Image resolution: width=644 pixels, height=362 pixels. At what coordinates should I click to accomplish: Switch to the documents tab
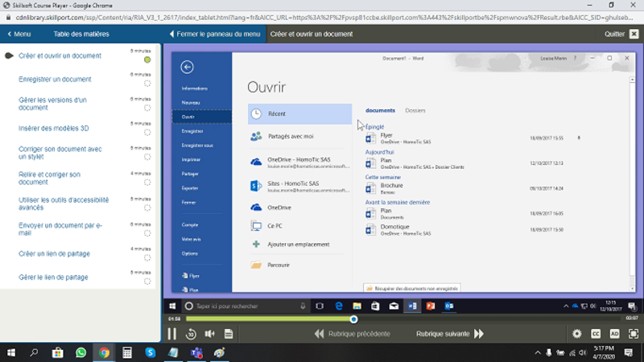coord(380,110)
